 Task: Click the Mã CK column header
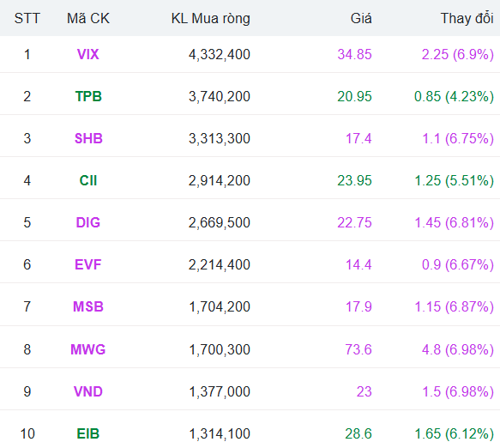[88, 18]
